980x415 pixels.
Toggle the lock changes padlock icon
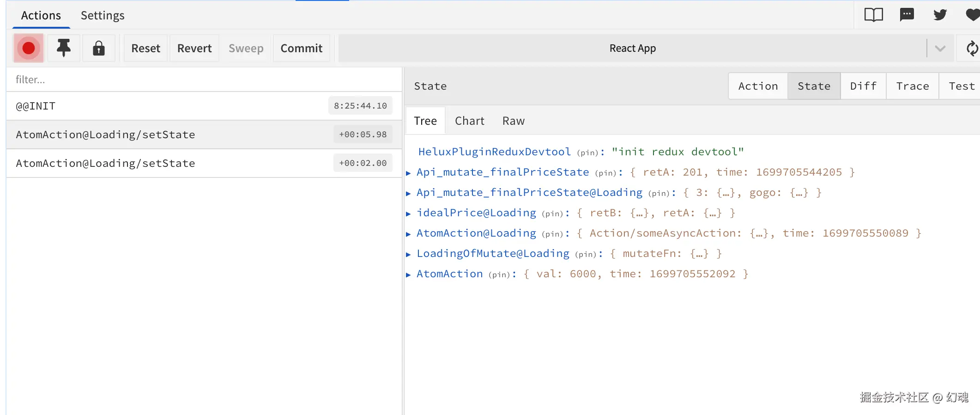coord(99,48)
